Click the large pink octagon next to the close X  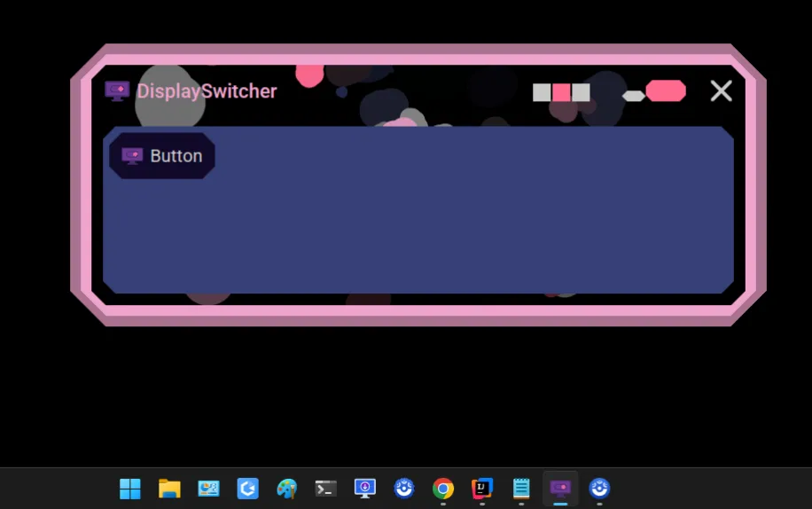pyautogui.click(x=666, y=91)
